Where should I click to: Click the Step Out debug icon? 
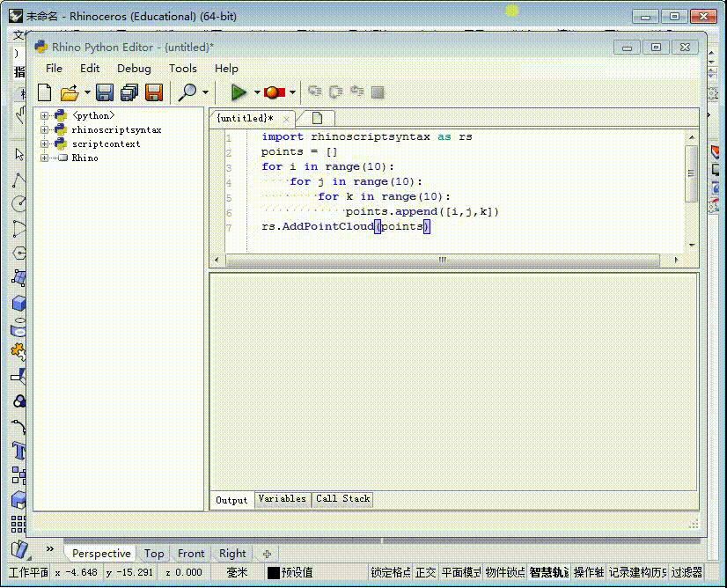coord(357,92)
